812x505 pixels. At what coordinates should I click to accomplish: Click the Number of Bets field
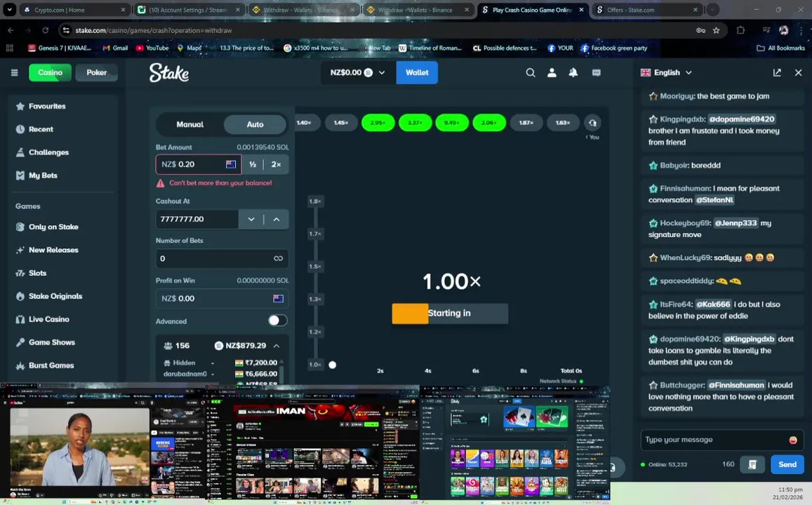click(222, 258)
